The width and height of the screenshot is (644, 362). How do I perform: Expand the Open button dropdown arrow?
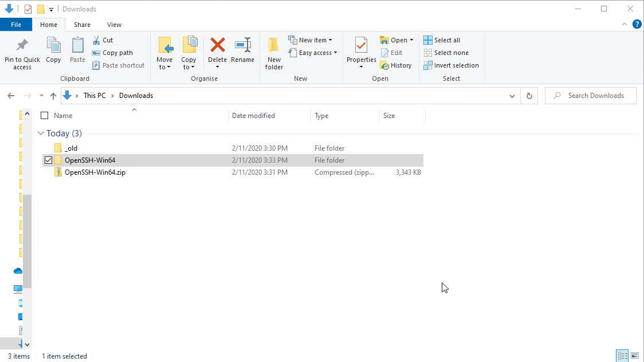pos(411,40)
